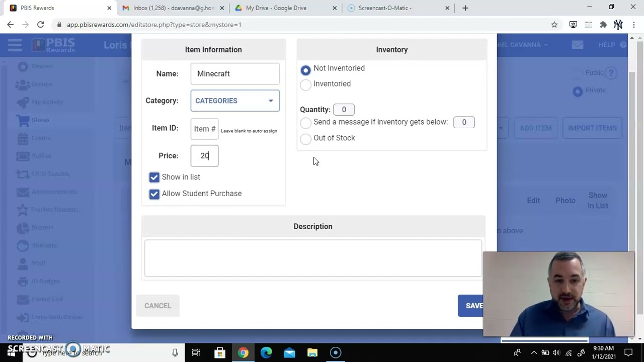Select the Inventoried radio button

click(x=305, y=85)
